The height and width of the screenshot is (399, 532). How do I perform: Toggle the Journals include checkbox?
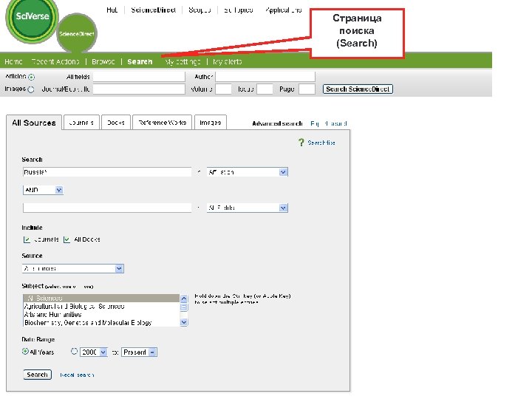(x=27, y=239)
